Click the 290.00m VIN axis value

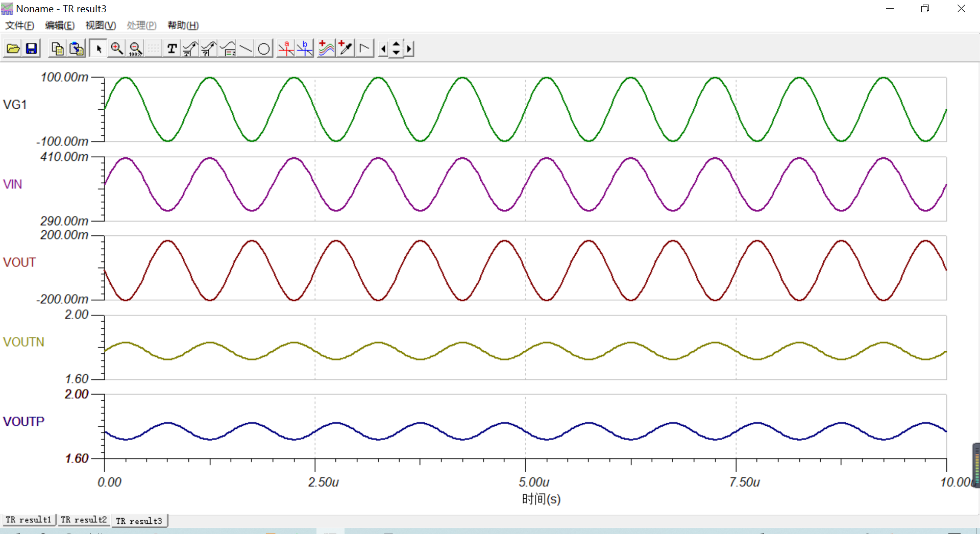(64, 221)
